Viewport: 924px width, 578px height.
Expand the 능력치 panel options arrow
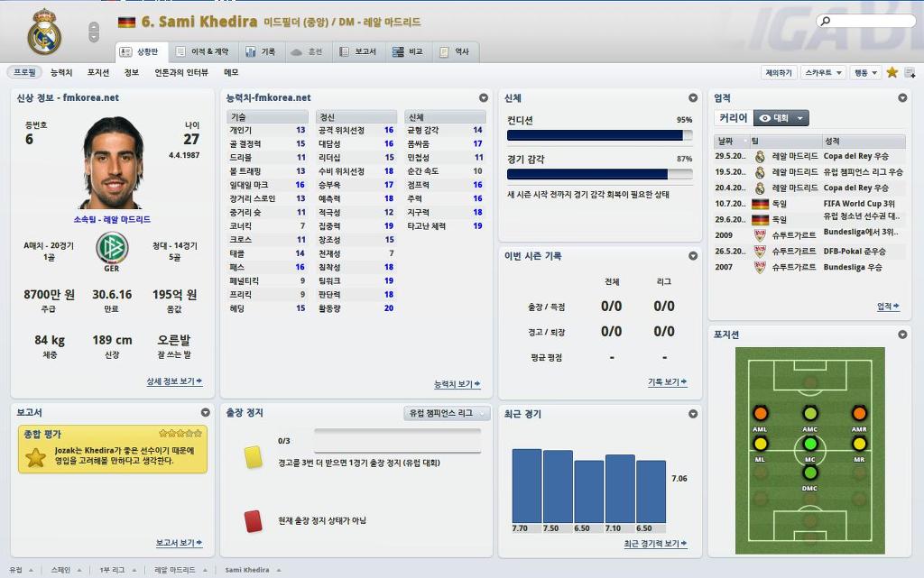(484, 97)
